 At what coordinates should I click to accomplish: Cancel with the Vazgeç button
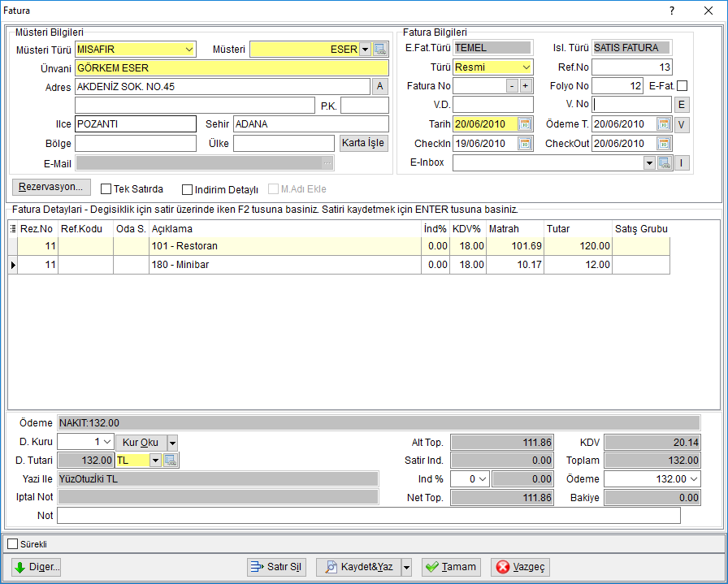click(521, 567)
